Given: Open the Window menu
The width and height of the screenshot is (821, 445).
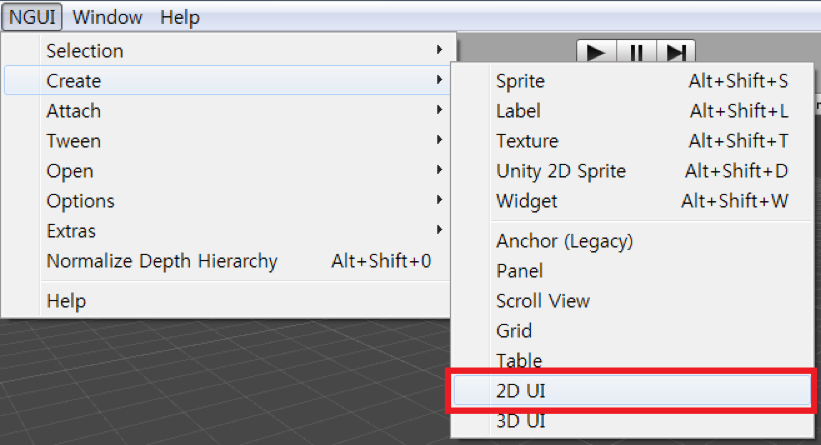Looking at the screenshot, I should 107,17.
